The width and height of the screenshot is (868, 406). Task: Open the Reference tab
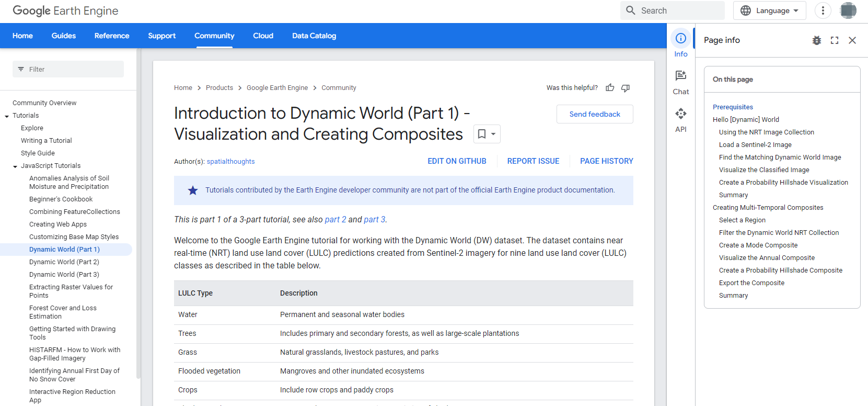point(112,36)
